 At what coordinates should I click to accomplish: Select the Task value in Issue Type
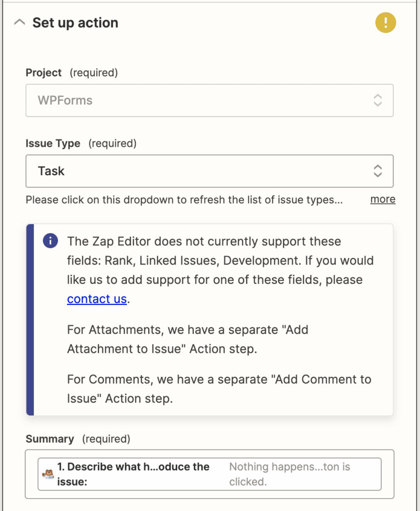click(x=50, y=171)
